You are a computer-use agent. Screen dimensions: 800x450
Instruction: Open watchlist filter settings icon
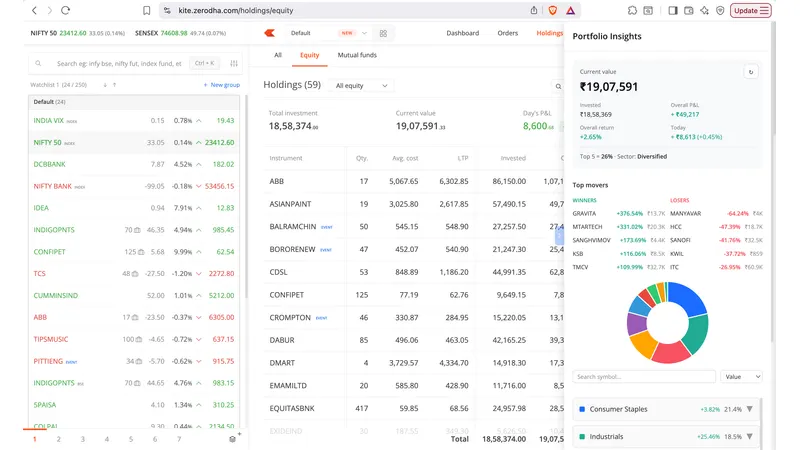[x=234, y=63]
